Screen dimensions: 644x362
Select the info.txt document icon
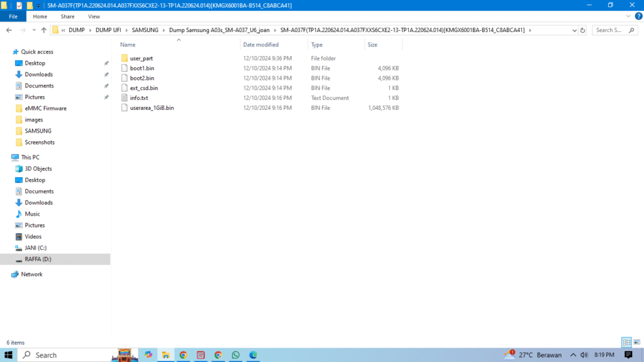coord(124,97)
